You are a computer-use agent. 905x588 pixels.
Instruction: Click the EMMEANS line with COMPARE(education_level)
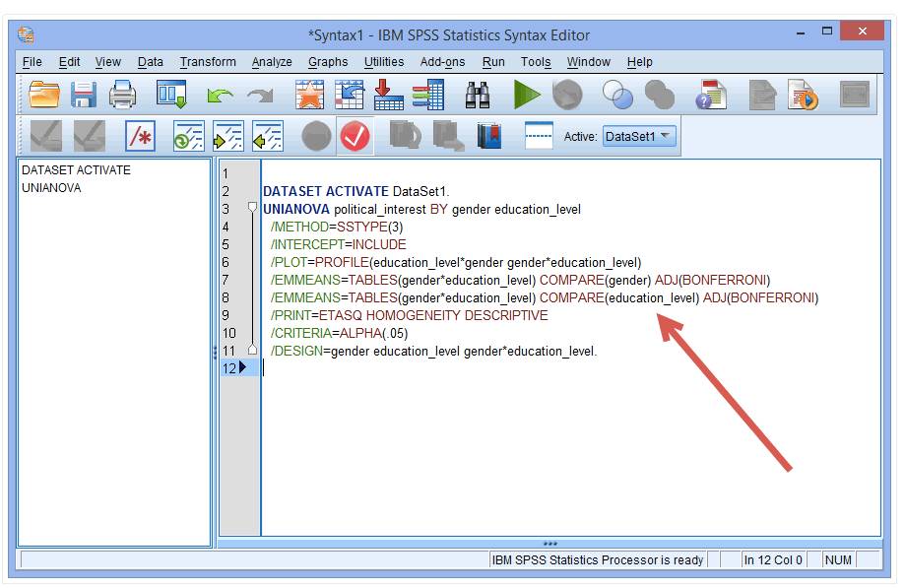tap(545, 298)
